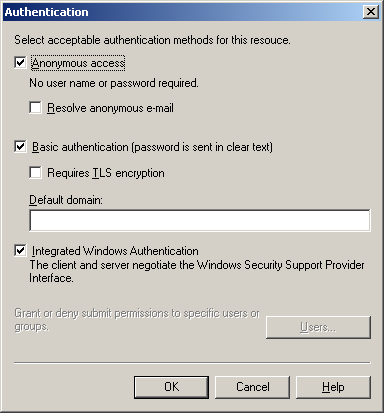
Task: Click the 'No user name or password required' text
Action: click(x=114, y=83)
